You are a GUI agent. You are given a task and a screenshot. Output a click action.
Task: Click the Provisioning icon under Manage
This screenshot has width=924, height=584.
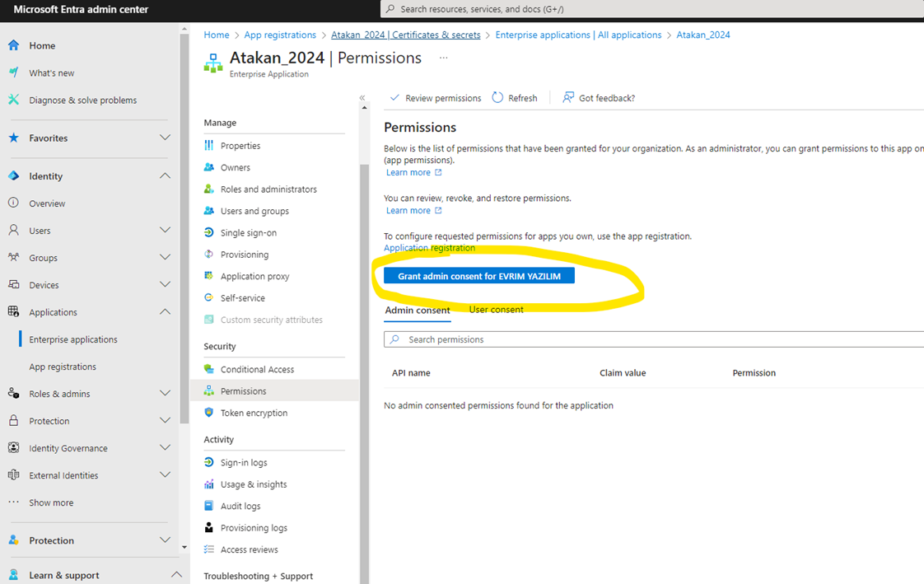point(208,254)
